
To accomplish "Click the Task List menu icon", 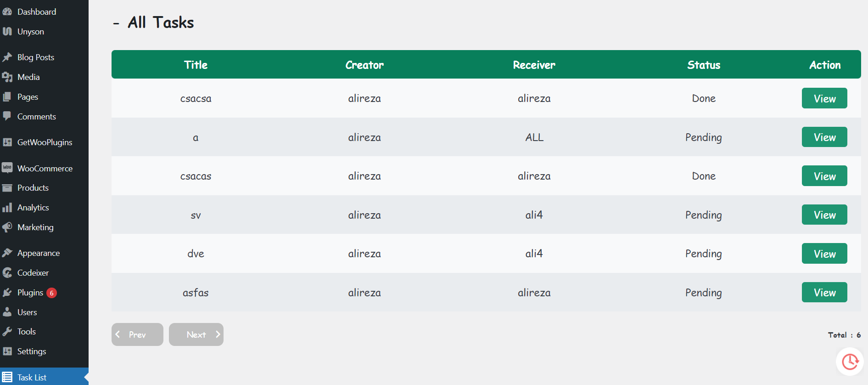I will click(7, 377).
